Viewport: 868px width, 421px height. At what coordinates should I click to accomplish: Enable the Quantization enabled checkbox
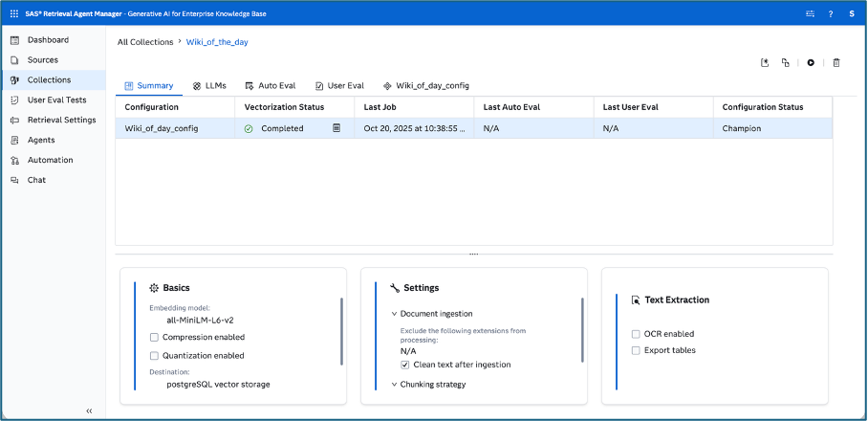pos(155,355)
